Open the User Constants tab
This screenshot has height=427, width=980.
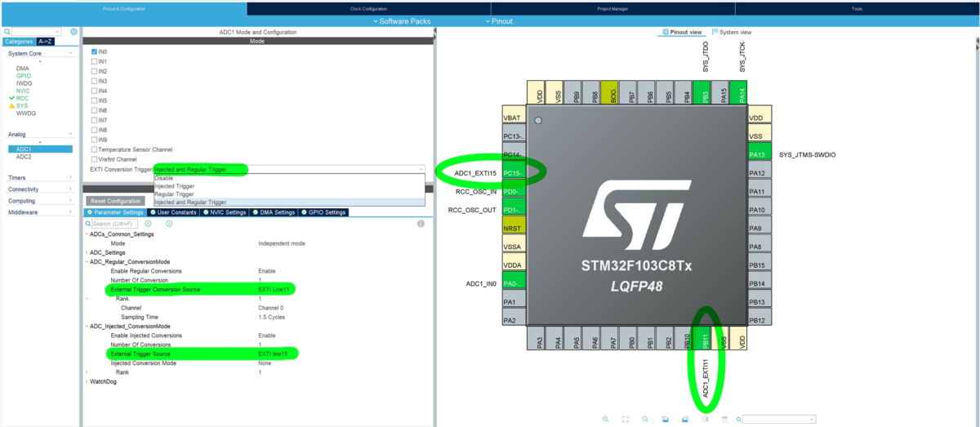click(174, 212)
